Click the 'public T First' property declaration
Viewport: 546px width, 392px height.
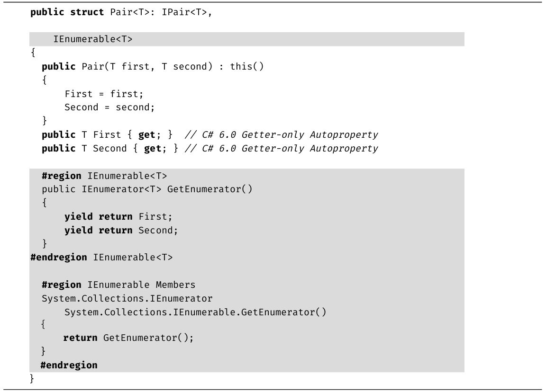click(82, 135)
